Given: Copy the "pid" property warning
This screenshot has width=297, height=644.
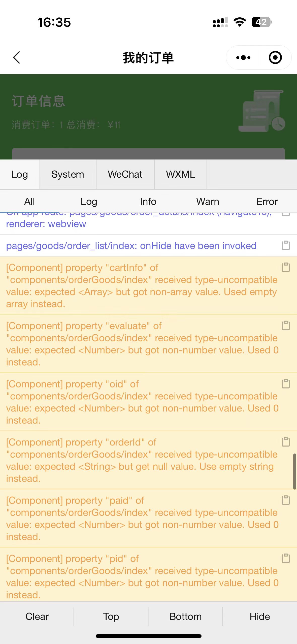Looking at the screenshot, I should point(286,558).
